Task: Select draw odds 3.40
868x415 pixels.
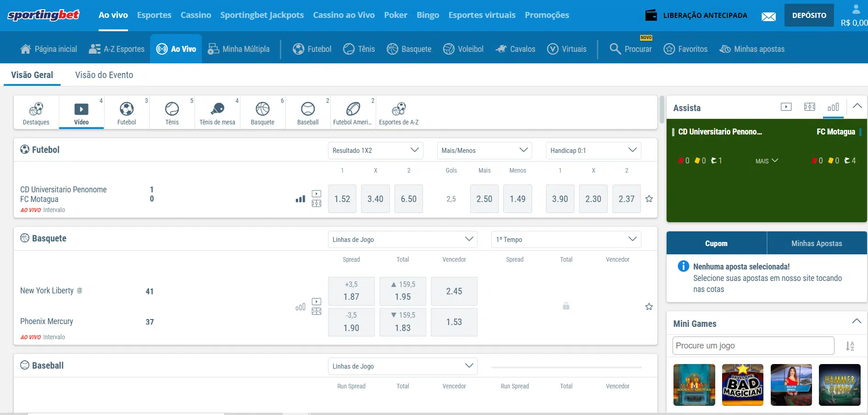Action: (x=375, y=199)
